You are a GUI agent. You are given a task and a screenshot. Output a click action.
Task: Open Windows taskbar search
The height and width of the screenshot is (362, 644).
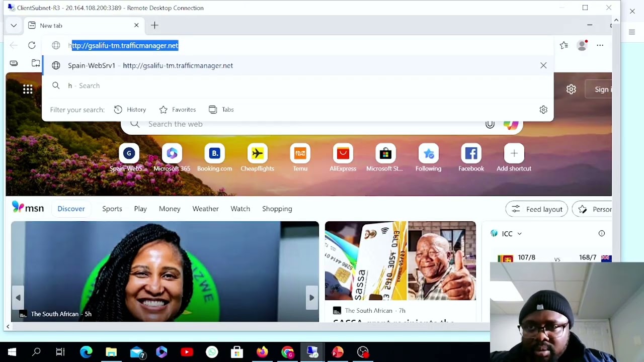click(x=36, y=352)
